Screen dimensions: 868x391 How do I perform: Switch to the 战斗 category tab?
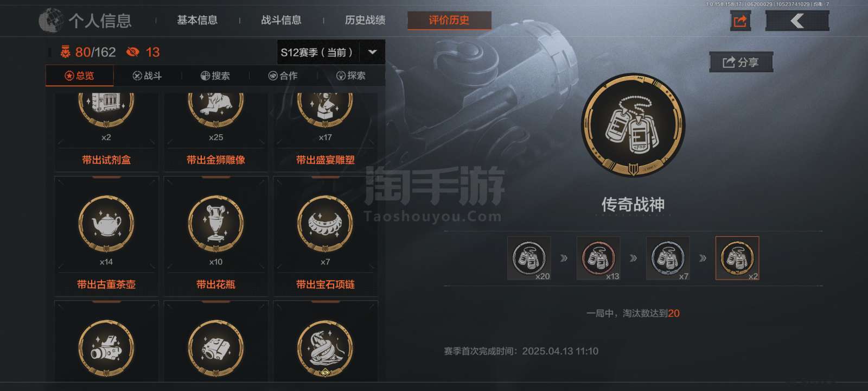point(148,75)
